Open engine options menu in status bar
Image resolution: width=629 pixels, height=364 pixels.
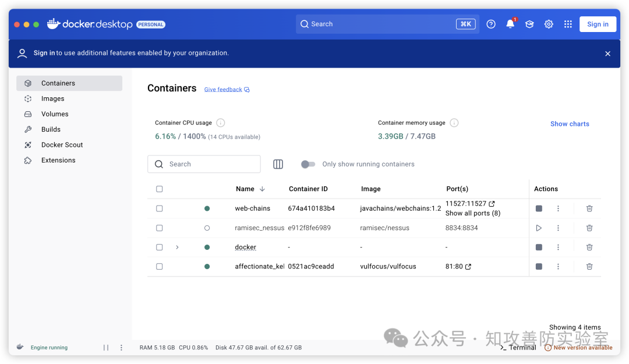point(121,348)
